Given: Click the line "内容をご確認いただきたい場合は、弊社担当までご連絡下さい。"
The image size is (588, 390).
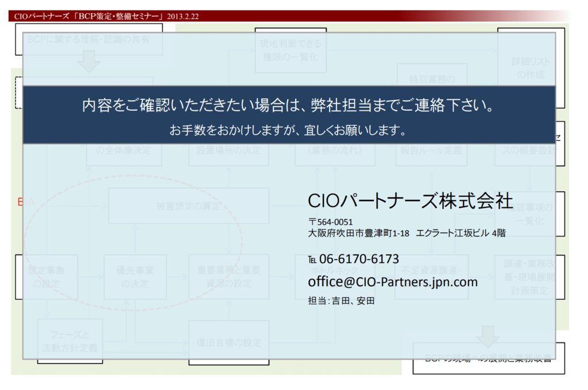Looking at the screenshot, I should click(x=288, y=105).
